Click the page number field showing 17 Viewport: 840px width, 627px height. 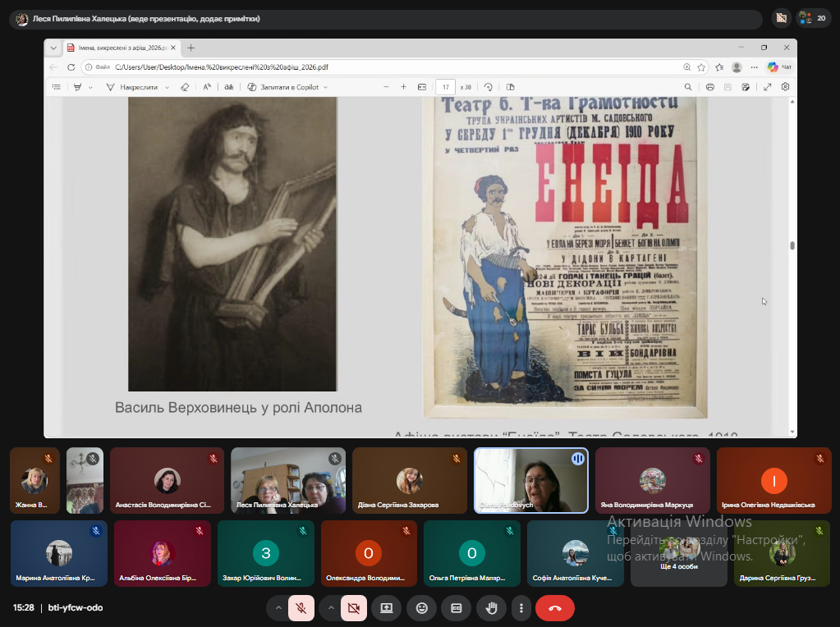coord(446,87)
